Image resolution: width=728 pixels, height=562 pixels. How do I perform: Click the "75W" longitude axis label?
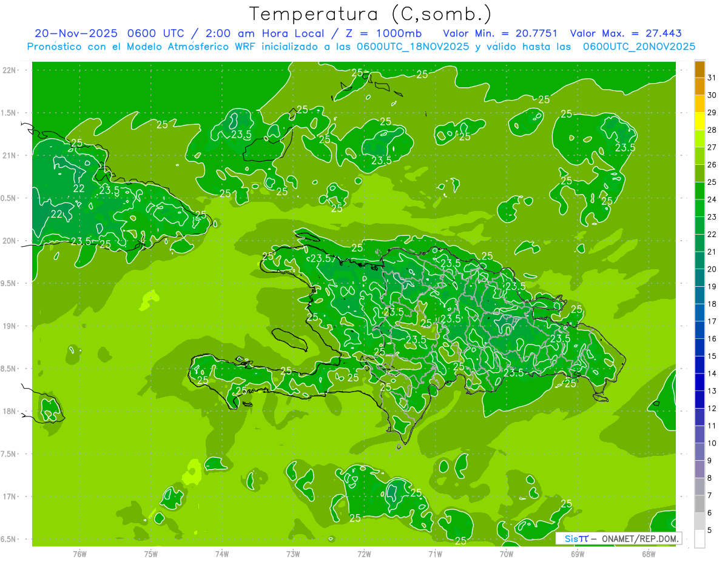(x=151, y=554)
